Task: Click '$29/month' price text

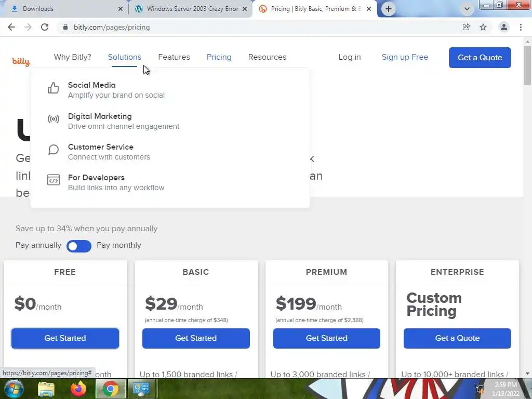Action: 174,303
